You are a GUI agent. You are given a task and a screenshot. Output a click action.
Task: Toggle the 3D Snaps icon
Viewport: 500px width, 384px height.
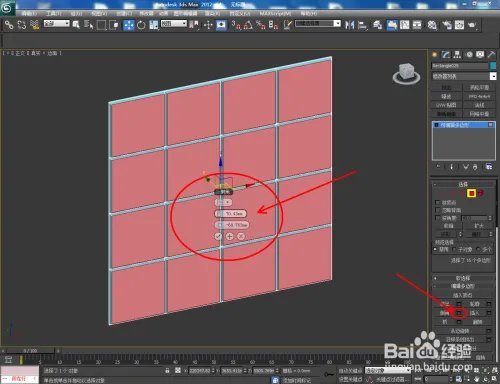[236, 25]
